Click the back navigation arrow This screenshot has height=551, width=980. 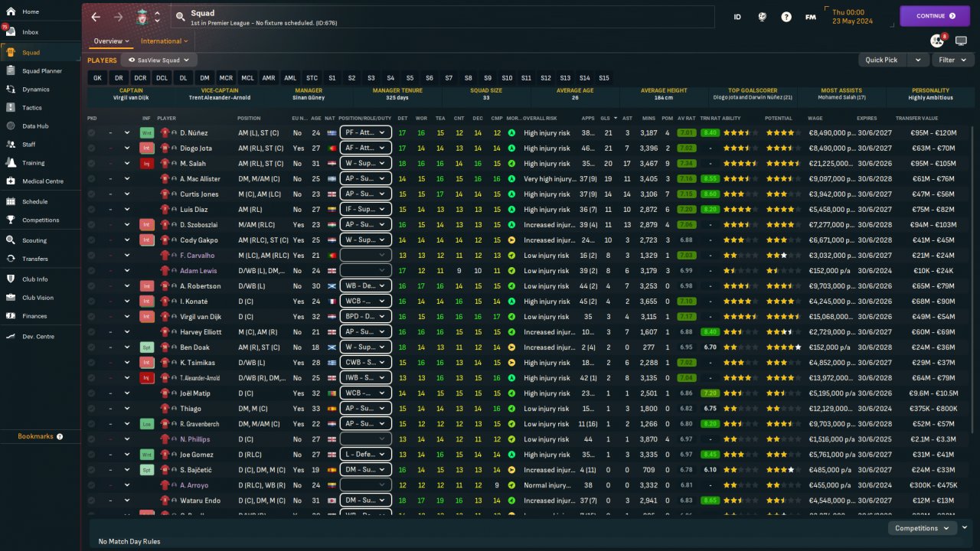click(96, 16)
